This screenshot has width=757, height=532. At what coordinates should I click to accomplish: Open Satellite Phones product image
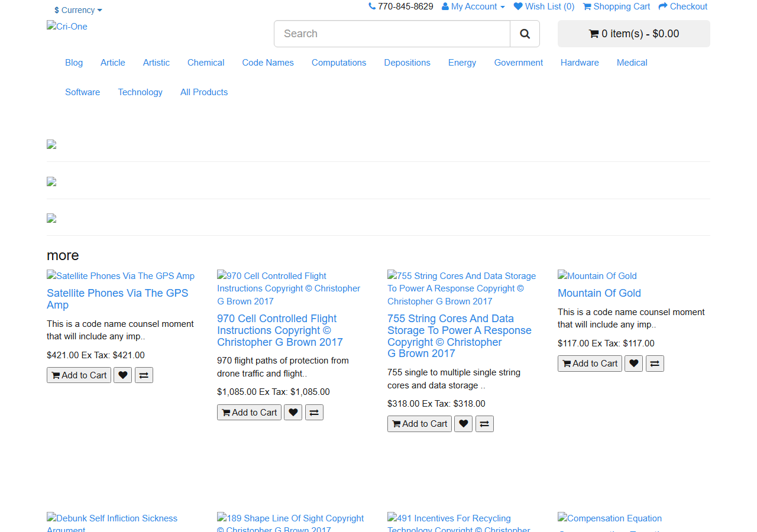pos(121,276)
